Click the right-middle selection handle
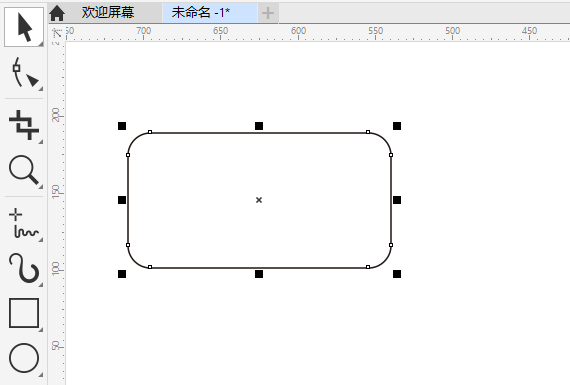Viewport: 570px width, 385px height. point(397,200)
